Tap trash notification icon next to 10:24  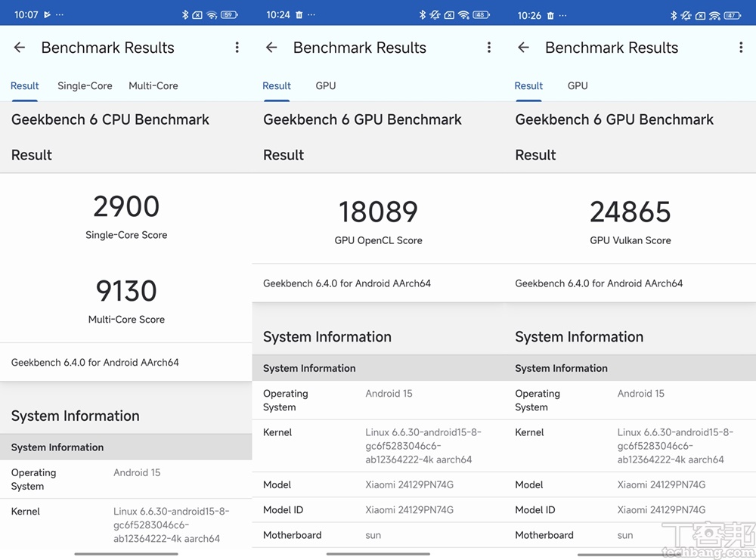299,15
